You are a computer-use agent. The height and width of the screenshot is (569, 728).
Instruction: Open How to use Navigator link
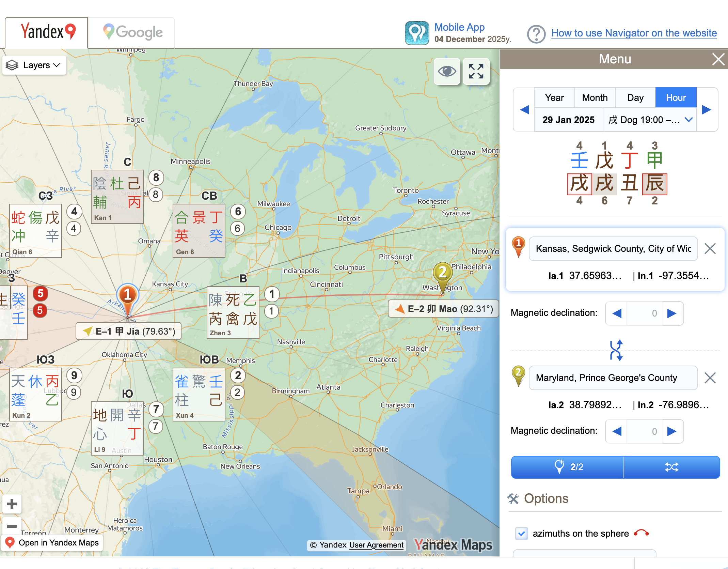[x=634, y=33]
